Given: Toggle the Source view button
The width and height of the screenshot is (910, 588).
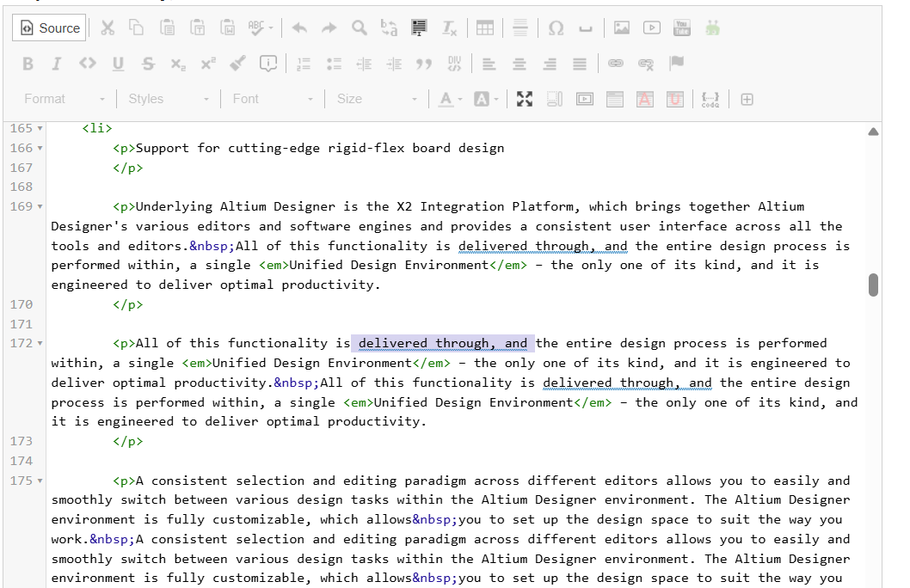Looking at the screenshot, I should (x=49, y=28).
